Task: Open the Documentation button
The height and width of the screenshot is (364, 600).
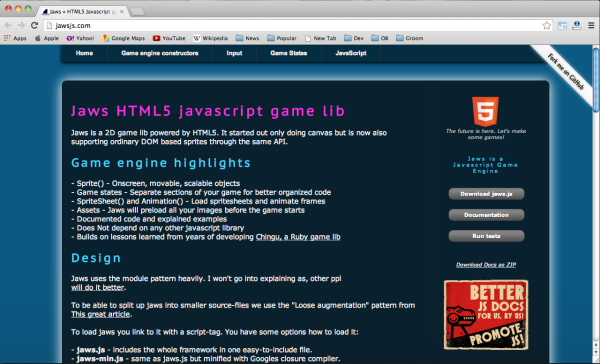Action: tap(486, 215)
